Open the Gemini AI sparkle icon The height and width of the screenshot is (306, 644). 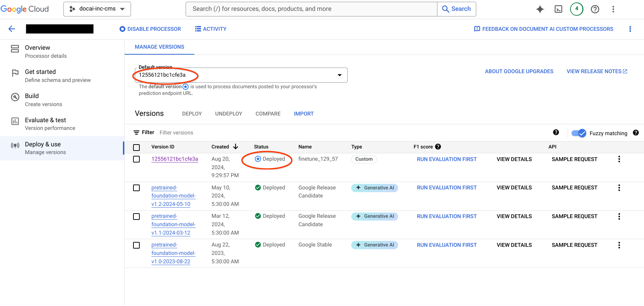click(540, 9)
